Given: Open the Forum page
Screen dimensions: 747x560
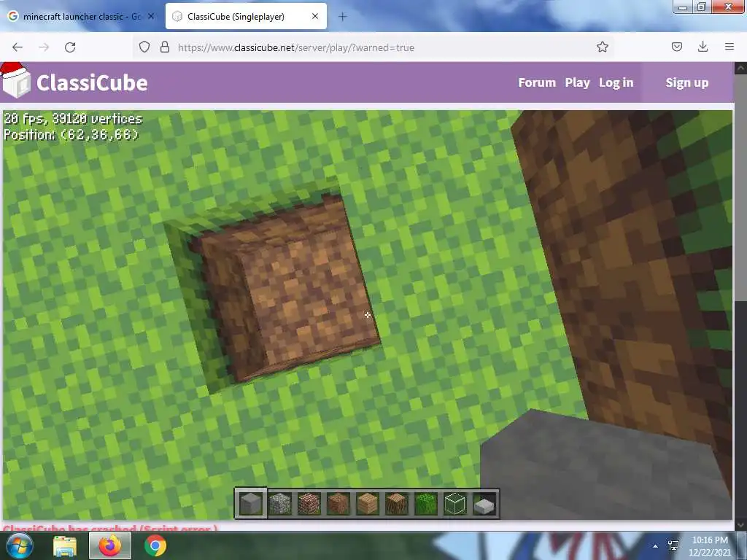Looking at the screenshot, I should click(x=537, y=82).
